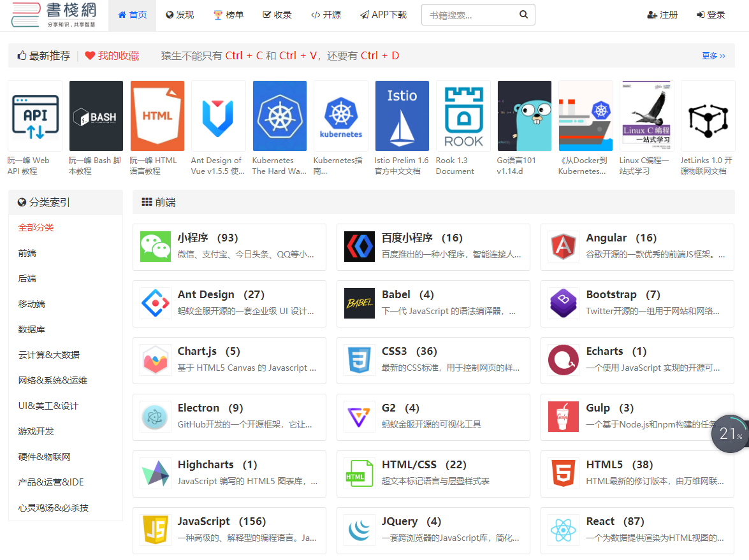Select 全部分类 in the category index
Image resolution: width=749 pixels, height=560 pixels.
[36, 227]
